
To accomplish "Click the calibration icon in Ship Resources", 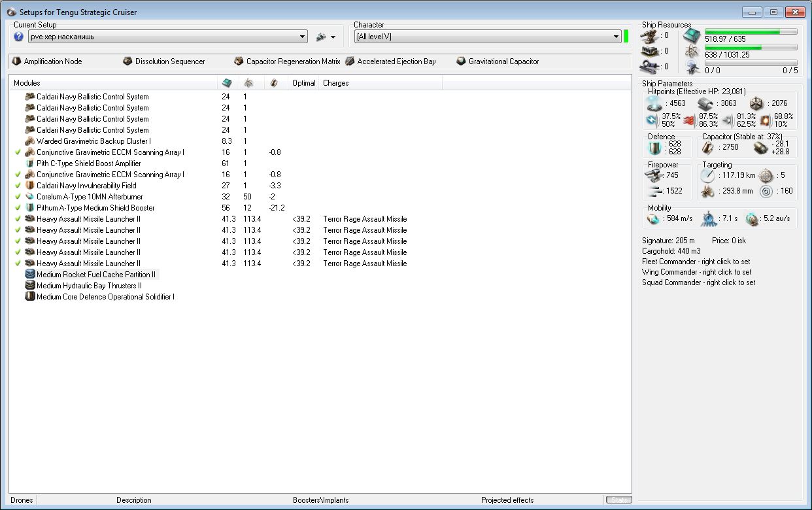I will pyautogui.click(x=649, y=67).
